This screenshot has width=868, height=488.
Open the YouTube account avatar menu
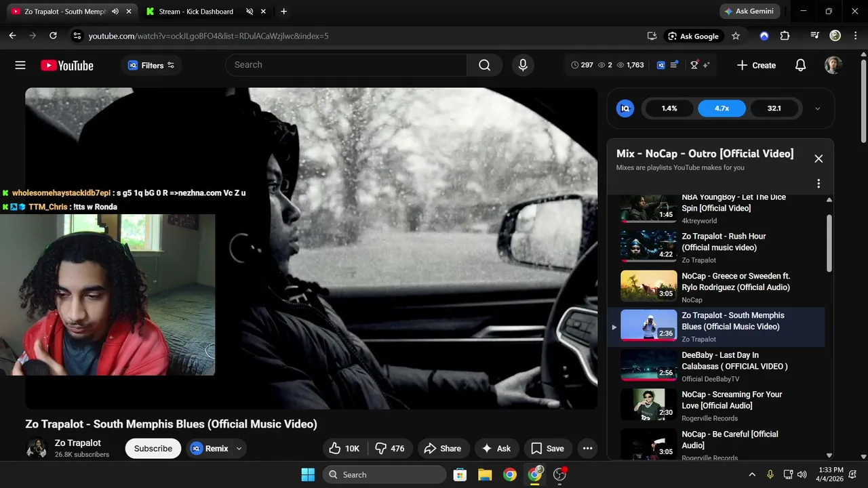[833, 65]
